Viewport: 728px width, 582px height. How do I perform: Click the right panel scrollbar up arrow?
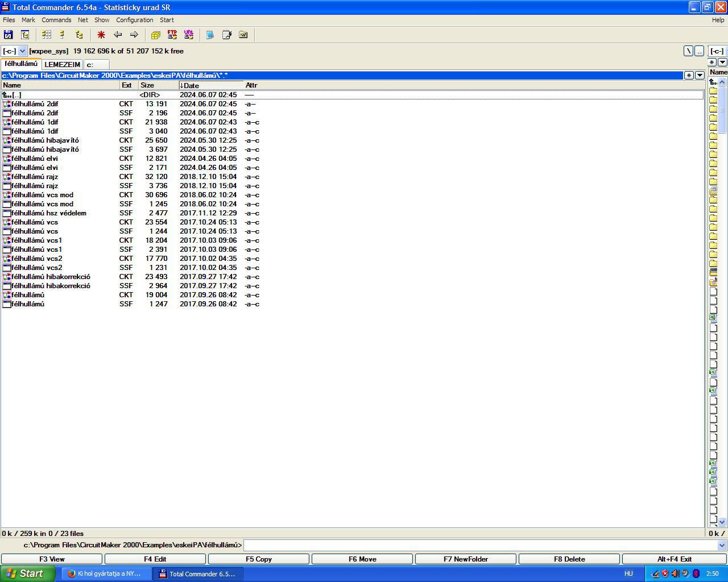pyautogui.click(x=722, y=82)
